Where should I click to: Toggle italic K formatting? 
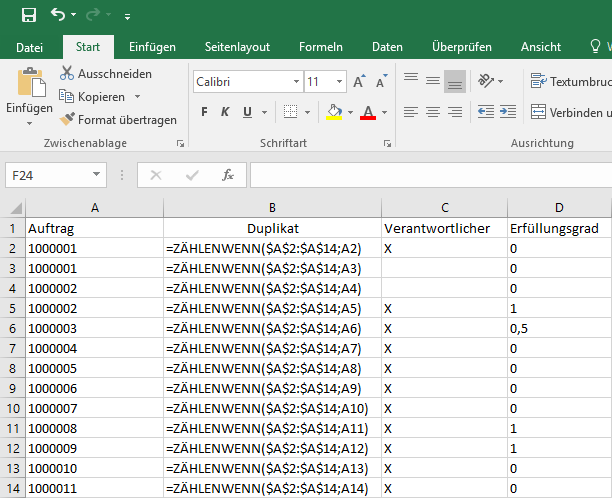pos(225,112)
